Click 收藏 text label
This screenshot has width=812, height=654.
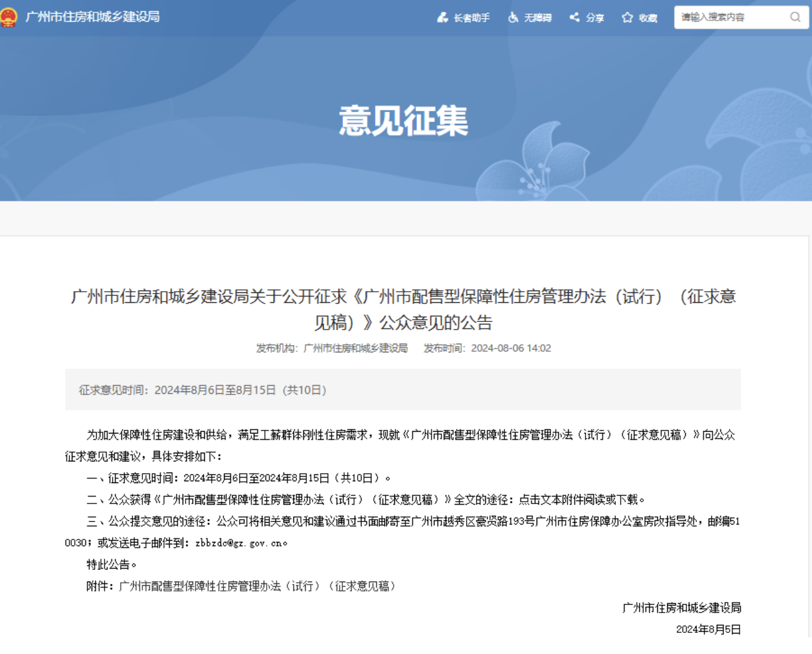tap(648, 18)
